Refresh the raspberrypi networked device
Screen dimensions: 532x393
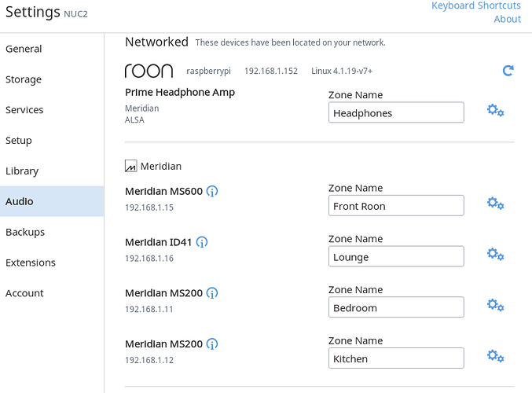(x=508, y=71)
